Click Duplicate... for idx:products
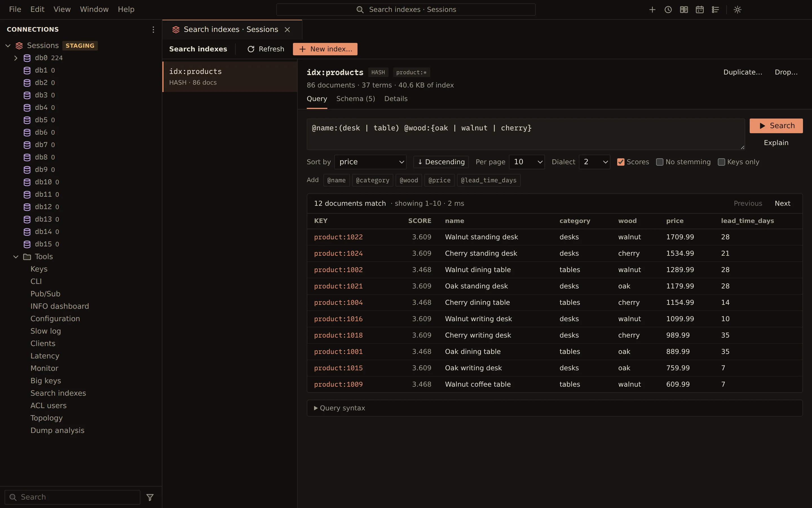Screen dimensions: 812x508 [x=743, y=72]
